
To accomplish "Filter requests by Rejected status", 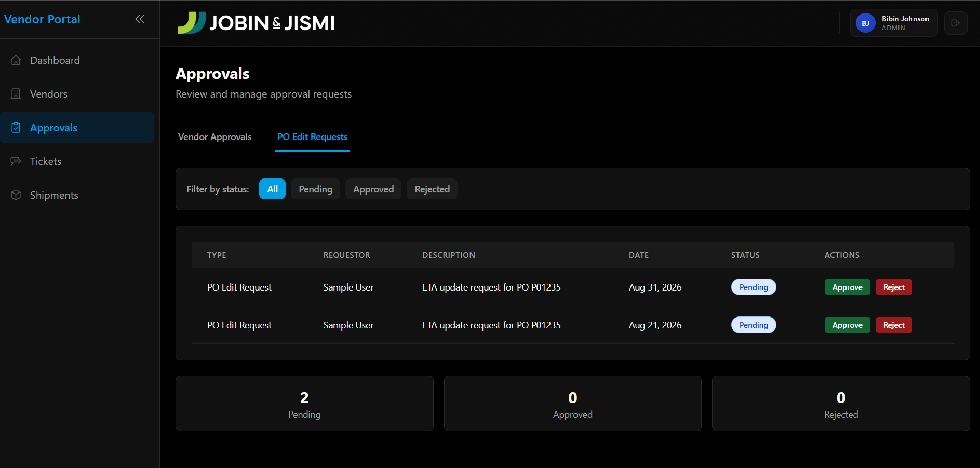I will coord(432,189).
